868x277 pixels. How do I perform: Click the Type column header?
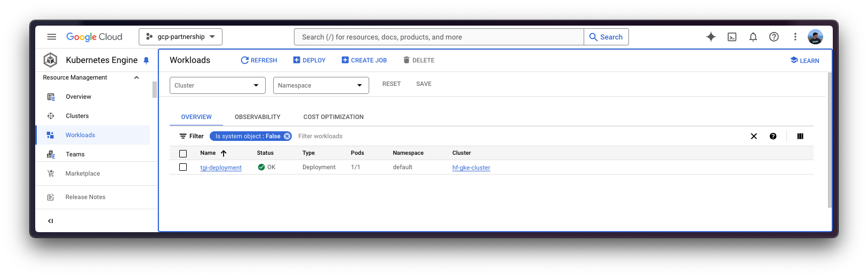308,153
